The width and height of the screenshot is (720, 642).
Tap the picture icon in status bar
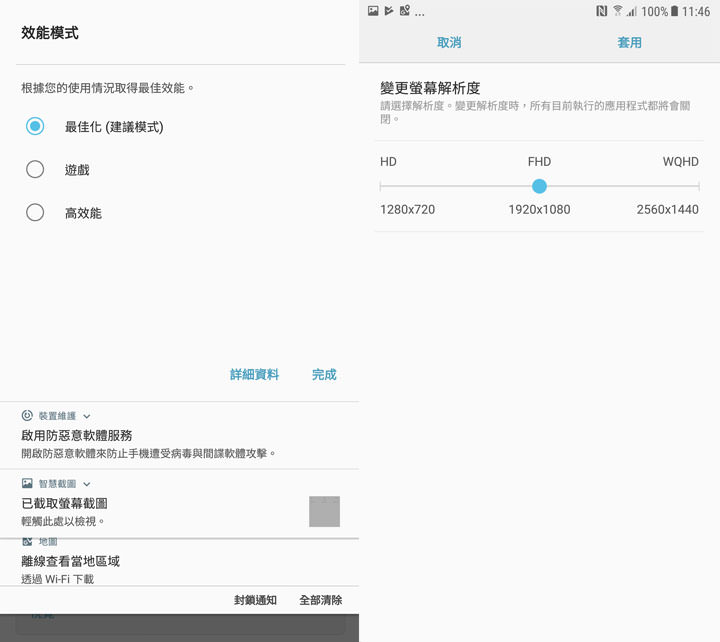coord(373,11)
